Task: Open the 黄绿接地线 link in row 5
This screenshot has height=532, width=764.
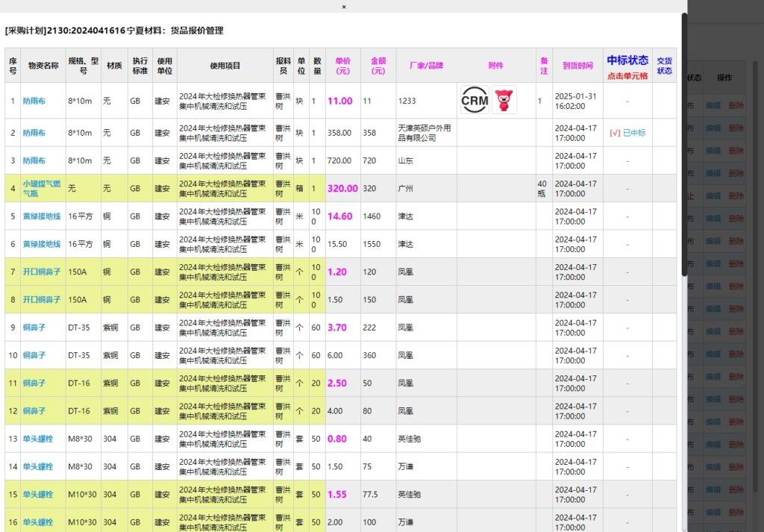Action: (42, 216)
